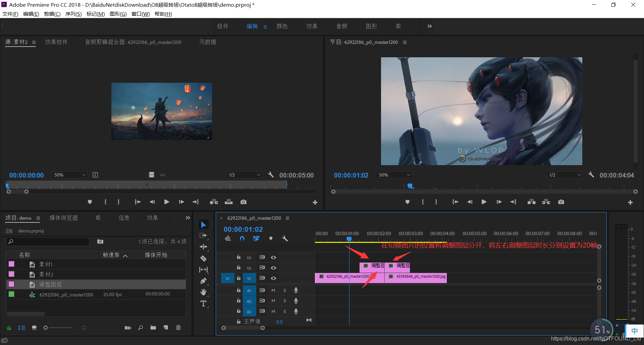Image resolution: width=644 pixels, height=345 pixels.
Task: Toggle V3 track lock
Action: (238, 257)
